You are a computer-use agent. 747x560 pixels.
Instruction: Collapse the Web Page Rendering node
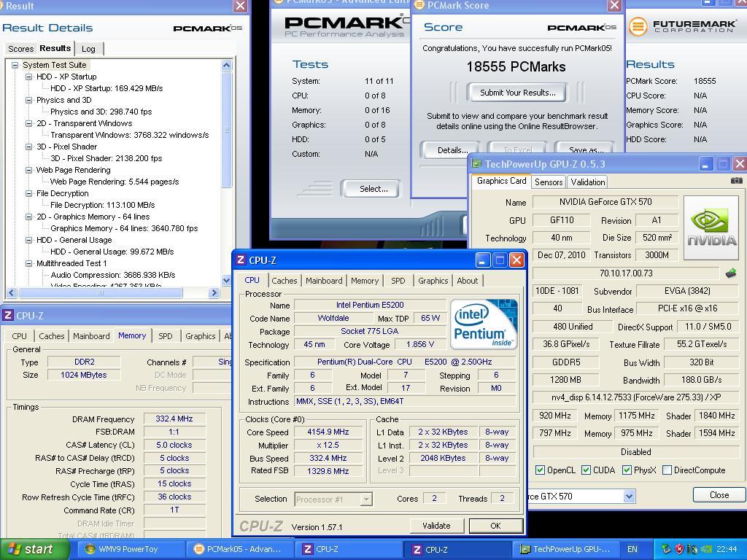(x=29, y=169)
